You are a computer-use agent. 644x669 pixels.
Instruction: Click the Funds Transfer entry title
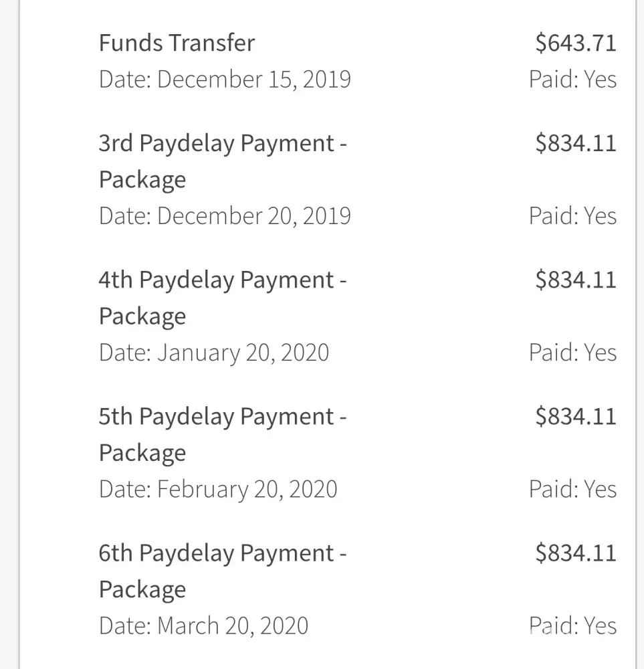pyautogui.click(x=177, y=43)
